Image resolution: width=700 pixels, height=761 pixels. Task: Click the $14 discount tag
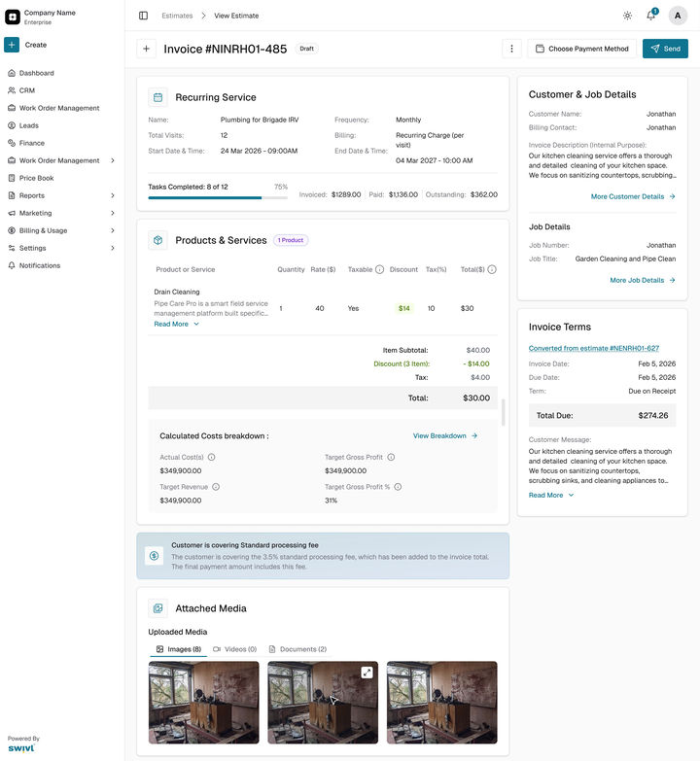(403, 308)
